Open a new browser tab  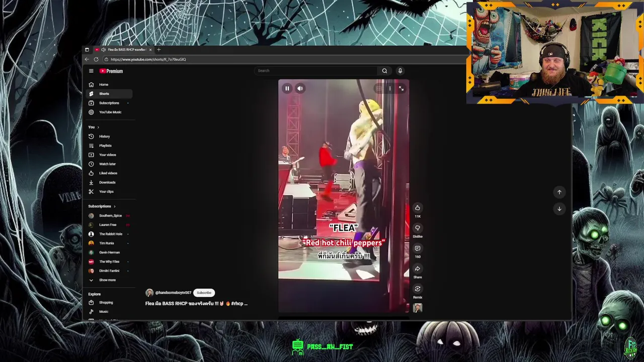point(158,50)
